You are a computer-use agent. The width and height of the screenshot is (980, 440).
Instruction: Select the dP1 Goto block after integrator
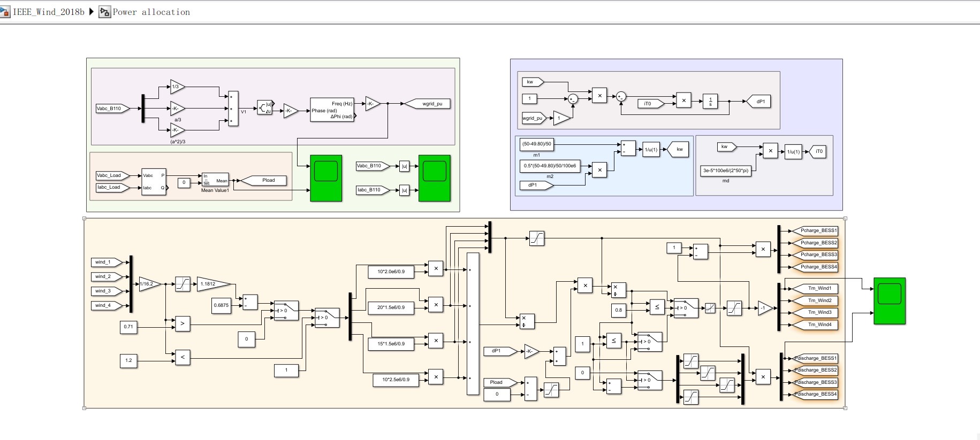(758, 102)
